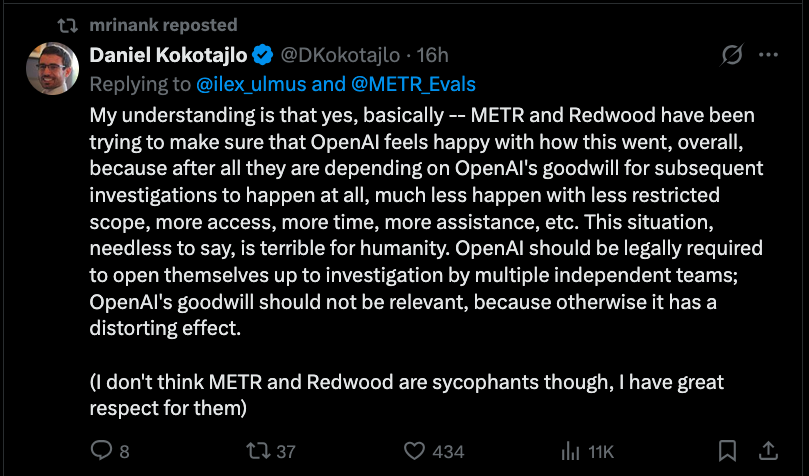Open the tweet body text
This screenshot has height=476, width=809.
[426, 261]
